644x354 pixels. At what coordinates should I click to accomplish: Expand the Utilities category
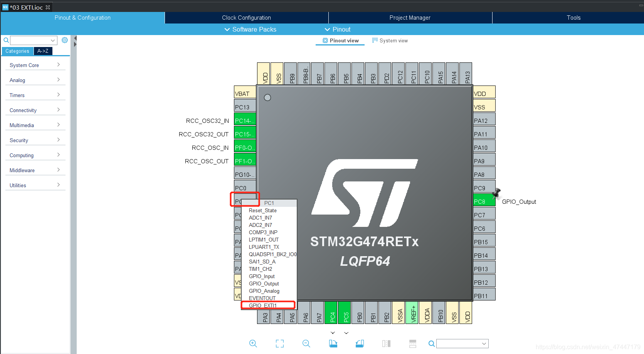coord(35,185)
